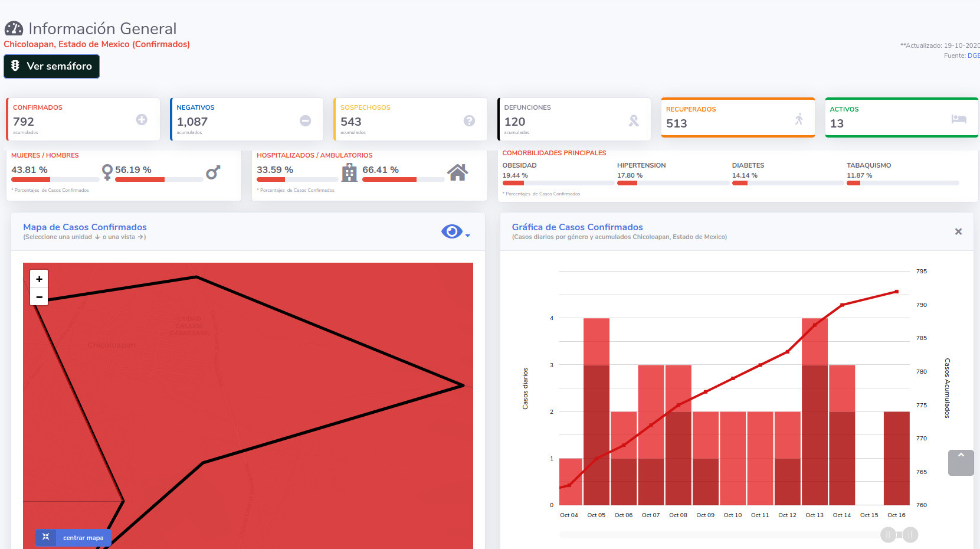The width and height of the screenshot is (980, 549).
Task: Click the 66.41 % ambulatorios percentage
Action: [x=381, y=169]
